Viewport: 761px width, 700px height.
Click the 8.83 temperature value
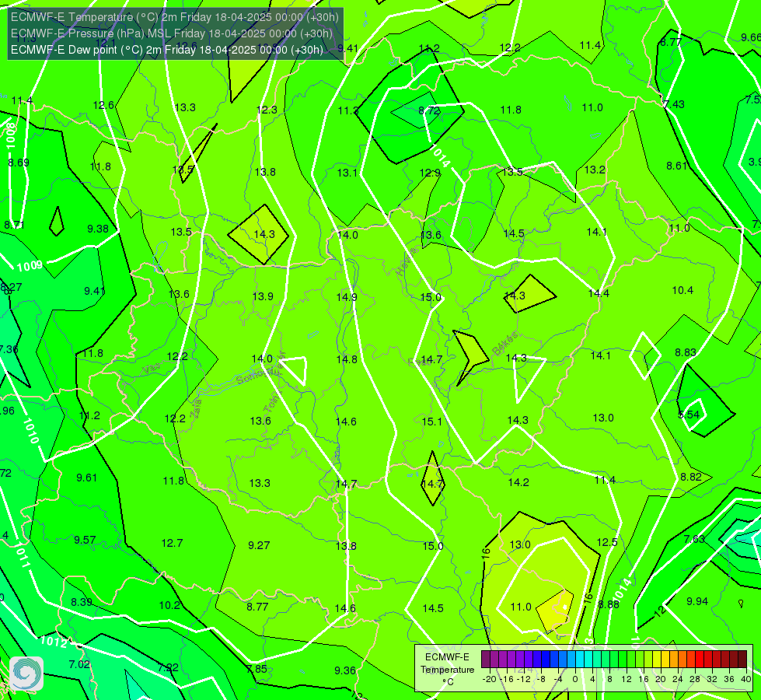click(x=686, y=352)
